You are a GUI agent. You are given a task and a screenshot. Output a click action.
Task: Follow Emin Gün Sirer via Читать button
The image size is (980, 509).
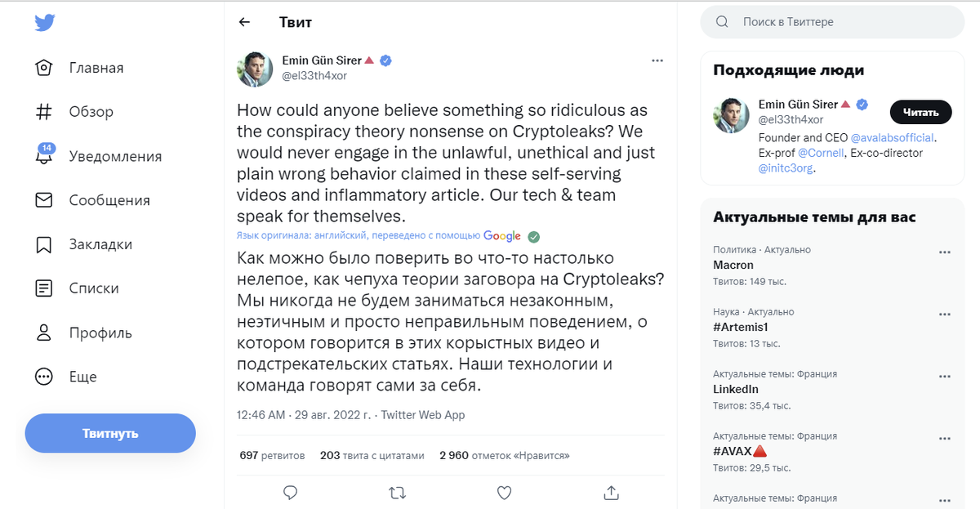(x=920, y=112)
